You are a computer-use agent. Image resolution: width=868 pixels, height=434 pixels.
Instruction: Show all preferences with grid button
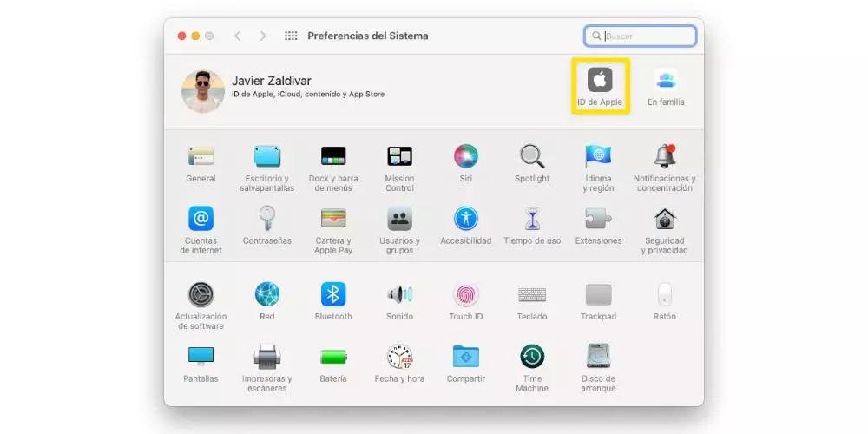click(292, 36)
